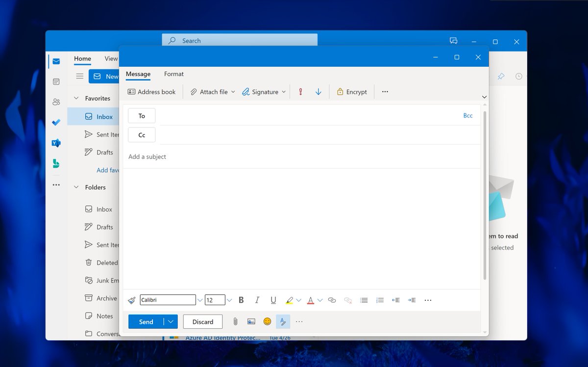Image resolution: width=588 pixels, height=367 pixels.
Task: Toggle underline formatting
Action: pos(273,300)
